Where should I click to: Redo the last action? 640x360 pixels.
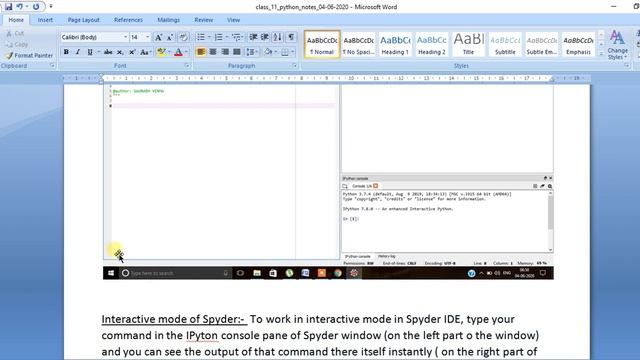[x=36, y=7]
